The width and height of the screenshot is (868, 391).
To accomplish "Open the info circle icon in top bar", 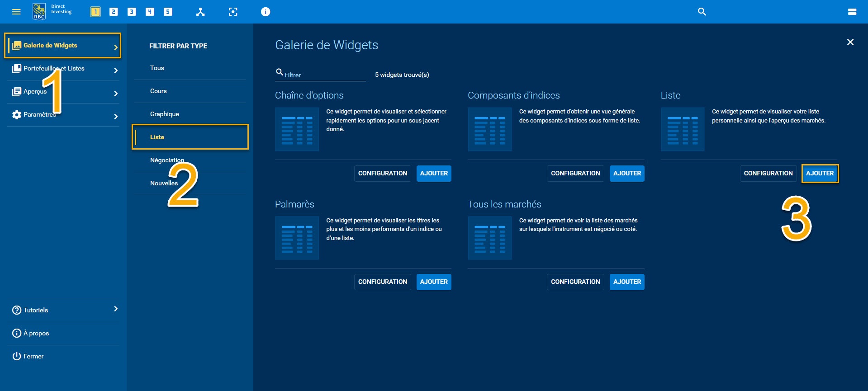I will tap(266, 12).
